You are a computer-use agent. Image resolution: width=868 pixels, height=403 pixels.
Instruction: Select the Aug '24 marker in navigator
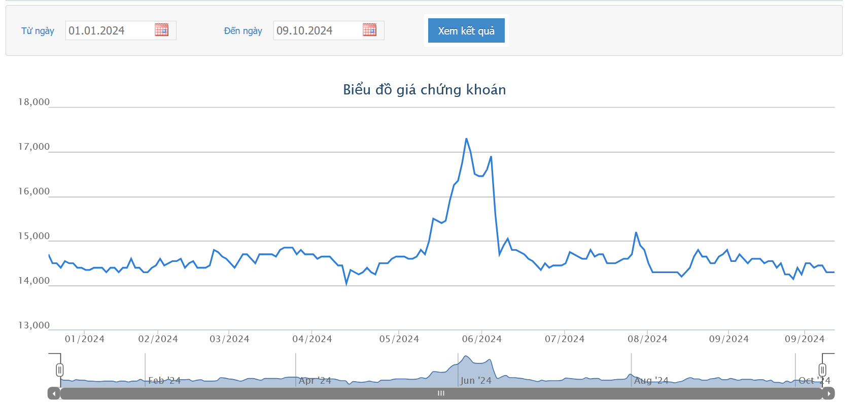[x=651, y=381]
